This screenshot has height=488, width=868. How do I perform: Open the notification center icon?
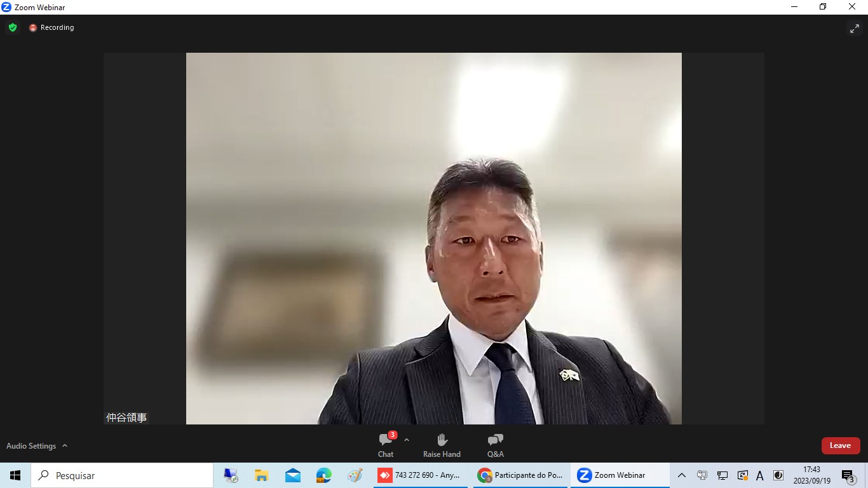[848, 475]
